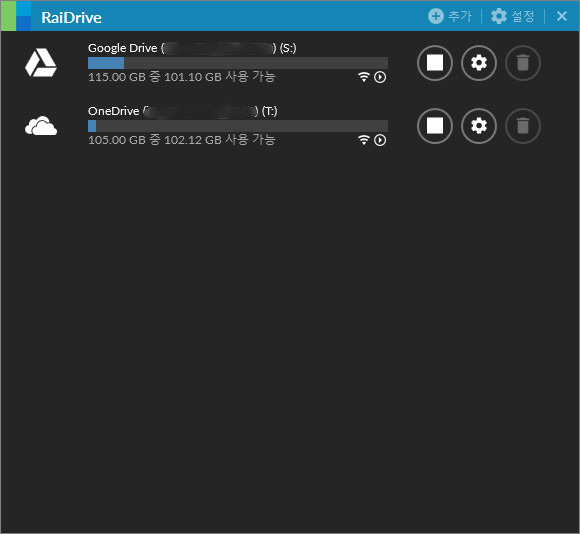The height and width of the screenshot is (534, 580).
Task: Click the Google Drive storage usage bar
Action: (238, 63)
